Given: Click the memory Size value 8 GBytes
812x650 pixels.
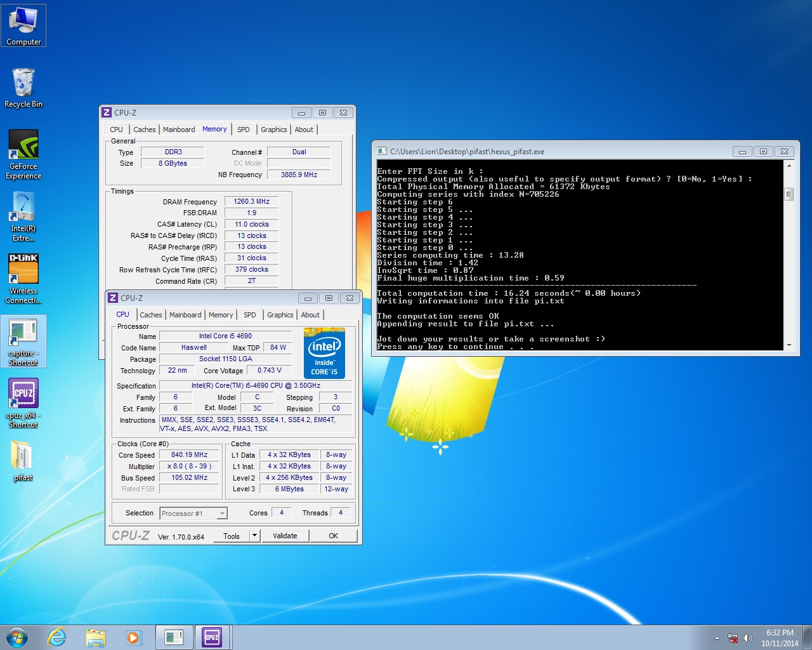Looking at the screenshot, I should 173,163.
